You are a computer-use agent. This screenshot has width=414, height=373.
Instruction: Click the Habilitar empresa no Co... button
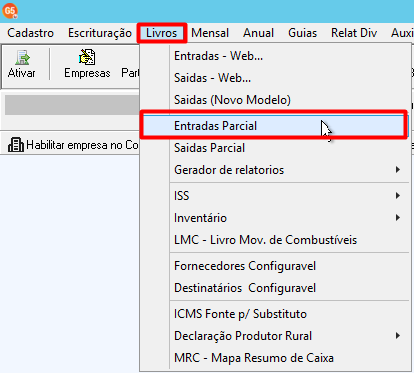tap(73, 145)
